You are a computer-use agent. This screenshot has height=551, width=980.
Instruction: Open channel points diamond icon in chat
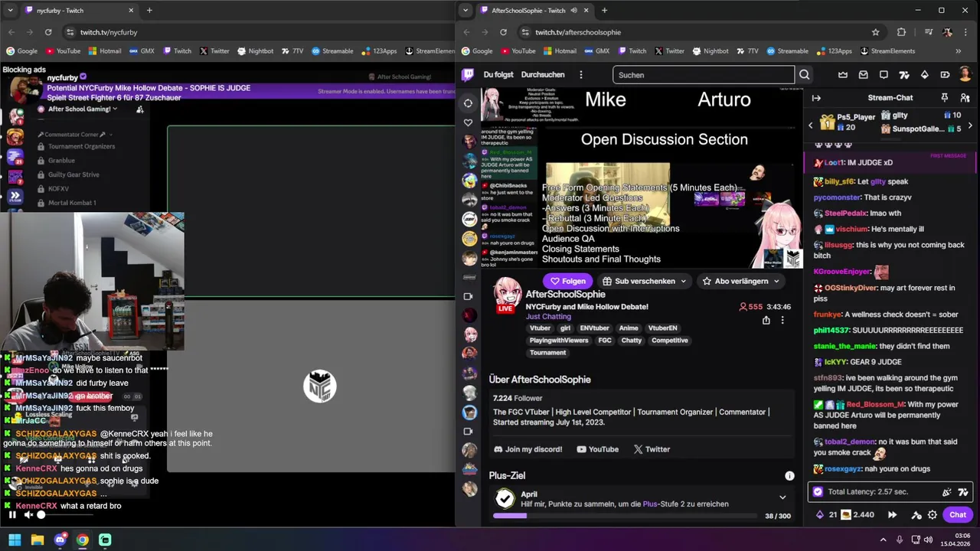click(x=820, y=515)
